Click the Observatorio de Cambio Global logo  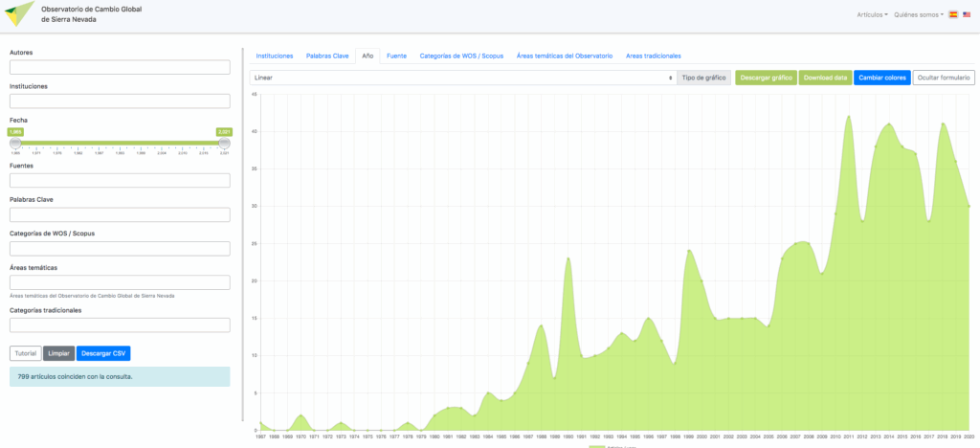19,13
